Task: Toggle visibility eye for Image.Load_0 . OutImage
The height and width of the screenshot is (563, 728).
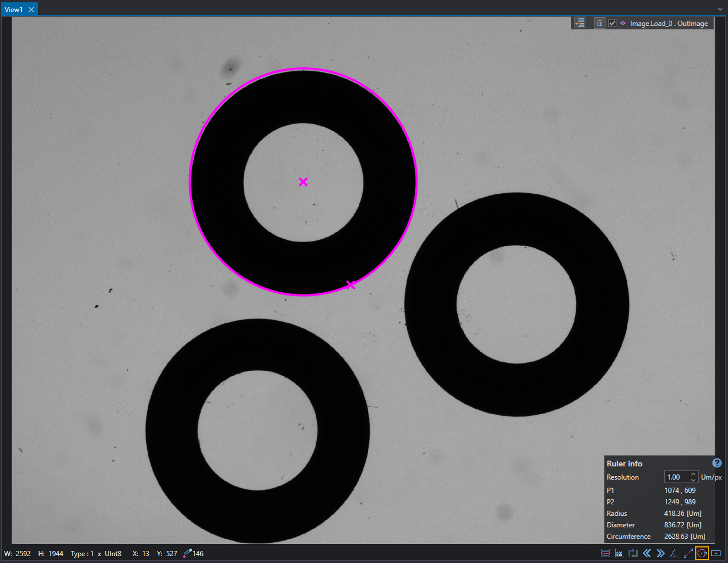Action: (x=623, y=24)
